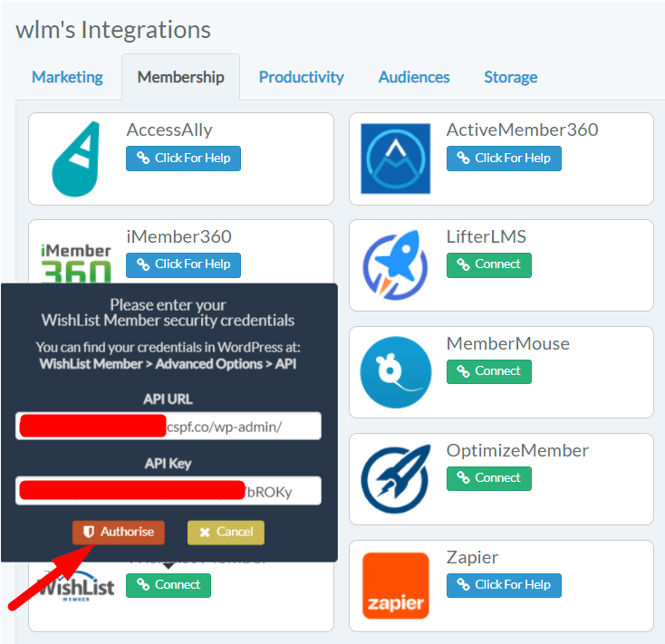Click the X icon on Cancel button
The height and width of the screenshot is (644, 665).
(205, 533)
